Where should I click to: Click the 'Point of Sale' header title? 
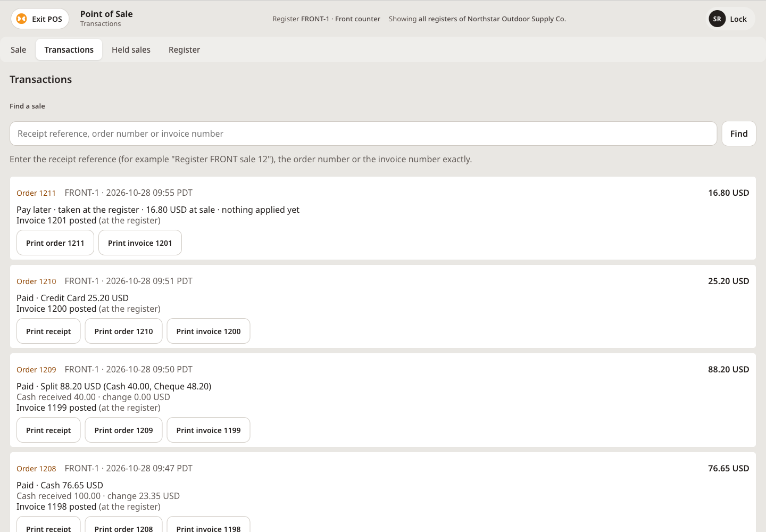pyautogui.click(x=106, y=14)
